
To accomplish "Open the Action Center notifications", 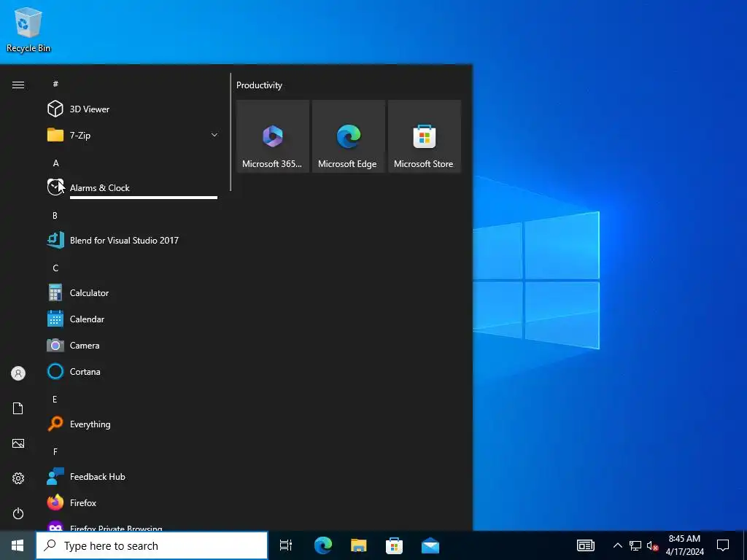I will coord(723,545).
